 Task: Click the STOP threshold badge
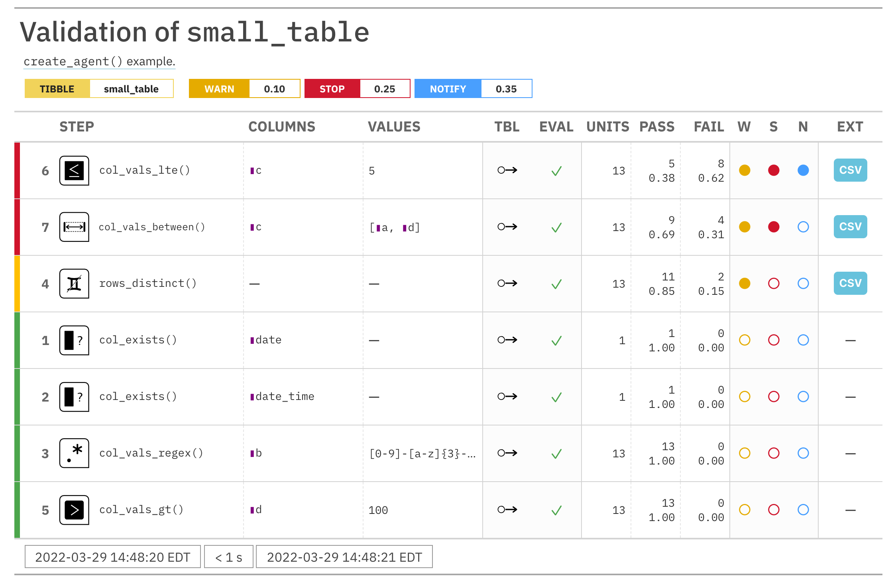tap(332, 89)
